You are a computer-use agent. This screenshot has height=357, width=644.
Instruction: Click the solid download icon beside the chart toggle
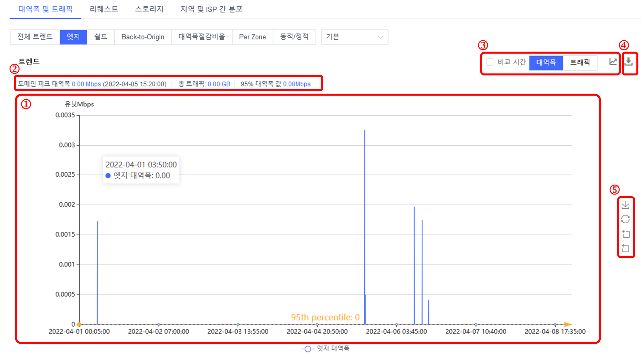[628, 62]
